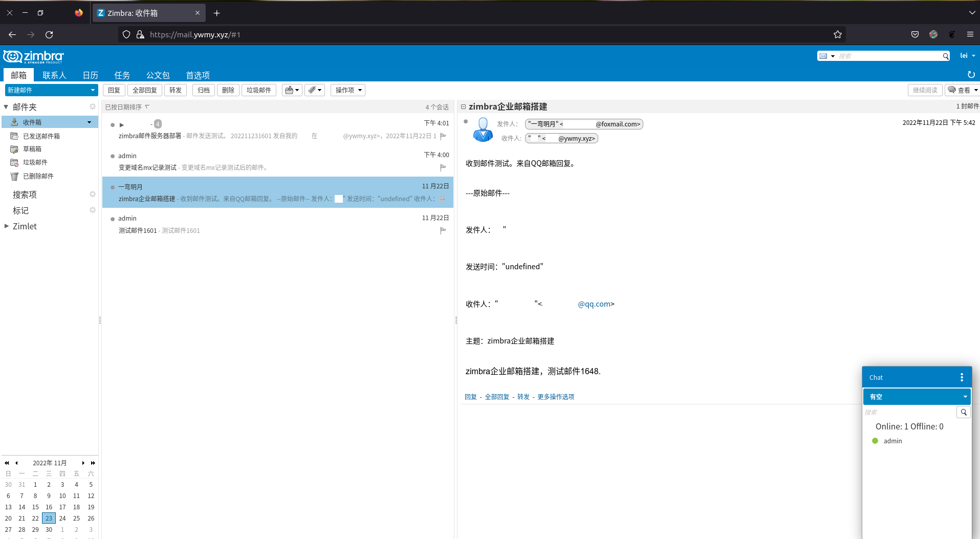Switch to 首选项 tab
Image resolution: width=980 pixels, height=539 pixels.
(198, 75)
